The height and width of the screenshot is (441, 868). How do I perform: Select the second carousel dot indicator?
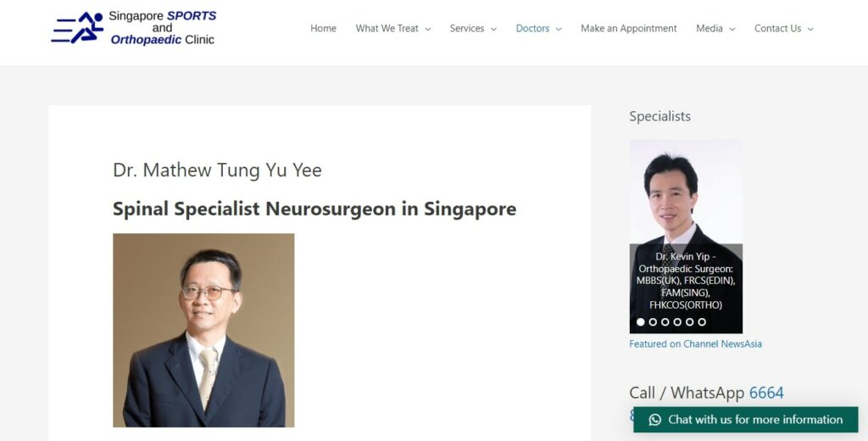[653, 322]
